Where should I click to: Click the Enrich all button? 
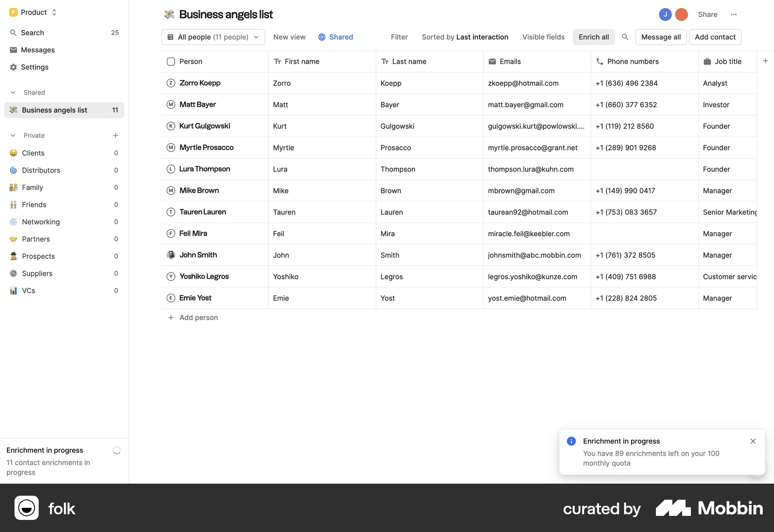(594, 37)
